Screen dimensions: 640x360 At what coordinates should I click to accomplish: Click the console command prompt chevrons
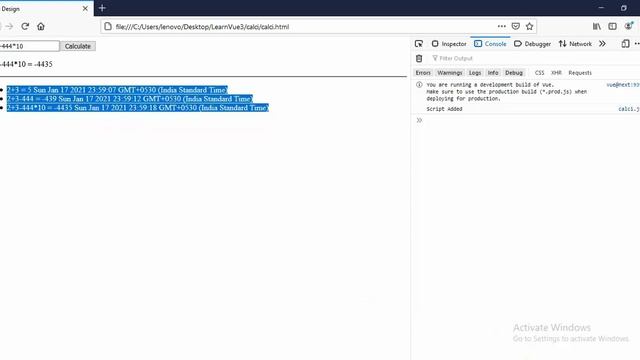point(419,120)
